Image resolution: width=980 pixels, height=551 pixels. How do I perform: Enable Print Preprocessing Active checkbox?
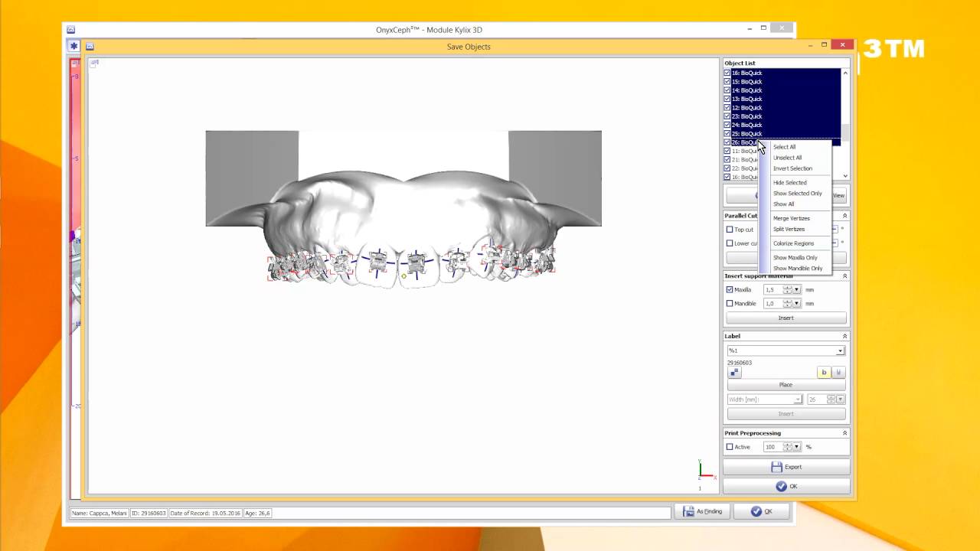[x=730, y=447]
